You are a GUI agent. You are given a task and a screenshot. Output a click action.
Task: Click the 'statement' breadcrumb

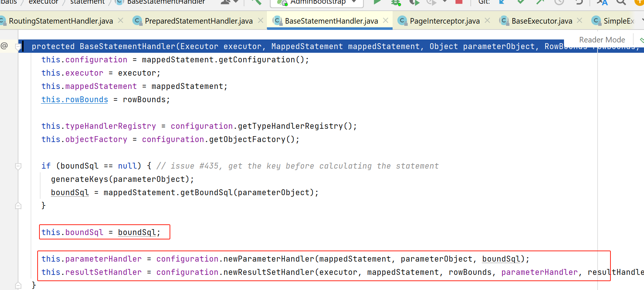coord(87,2)
